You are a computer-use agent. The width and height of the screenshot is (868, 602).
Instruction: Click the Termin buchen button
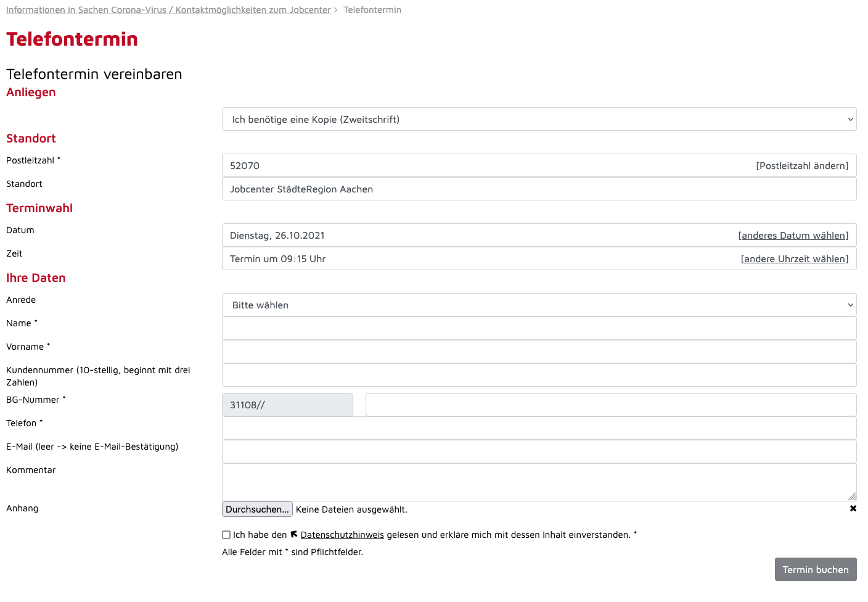(815, 569)
